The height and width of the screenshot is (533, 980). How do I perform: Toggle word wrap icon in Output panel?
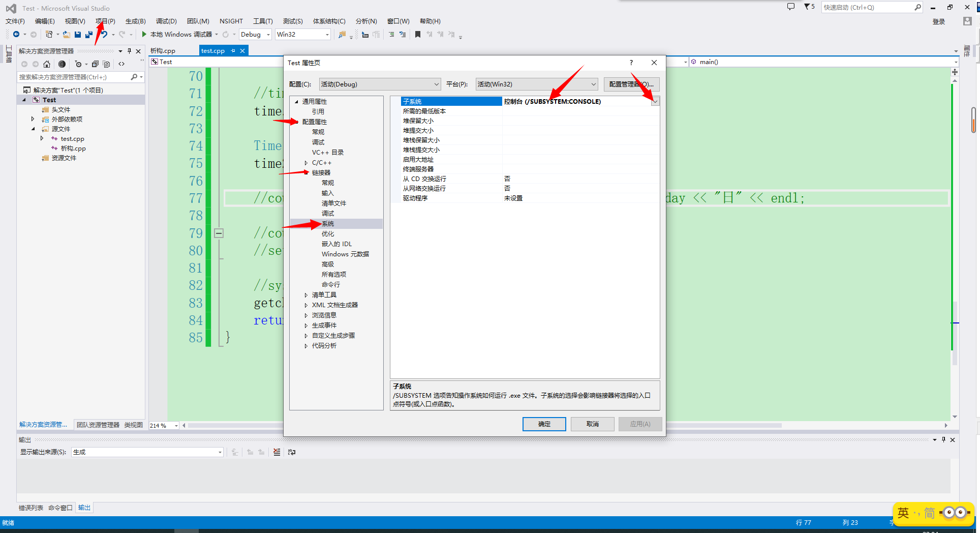coord(292,452)
